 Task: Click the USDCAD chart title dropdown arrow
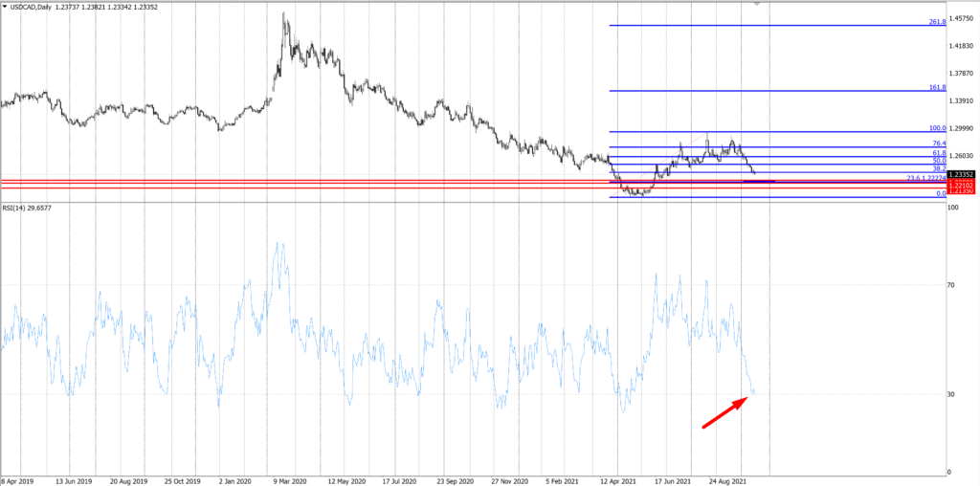pyautogui.click(x=5, y=6)
